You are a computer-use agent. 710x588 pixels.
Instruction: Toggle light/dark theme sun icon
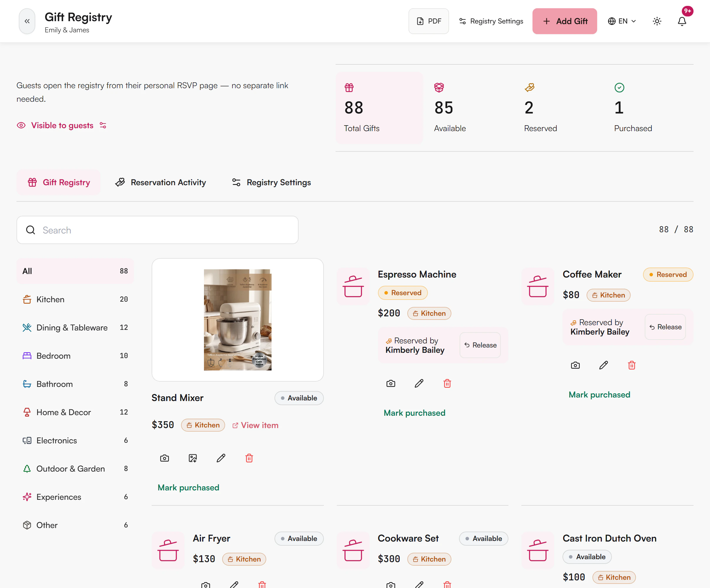coord(657,21)
